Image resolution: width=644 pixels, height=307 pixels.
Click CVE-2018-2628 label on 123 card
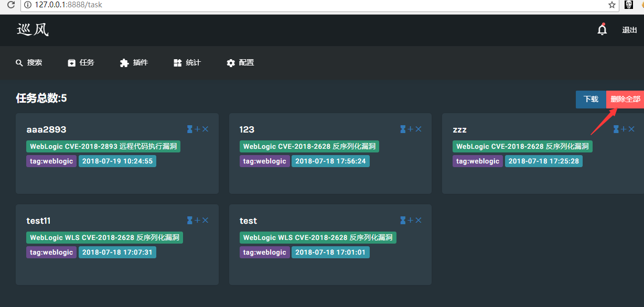point(309,146)
